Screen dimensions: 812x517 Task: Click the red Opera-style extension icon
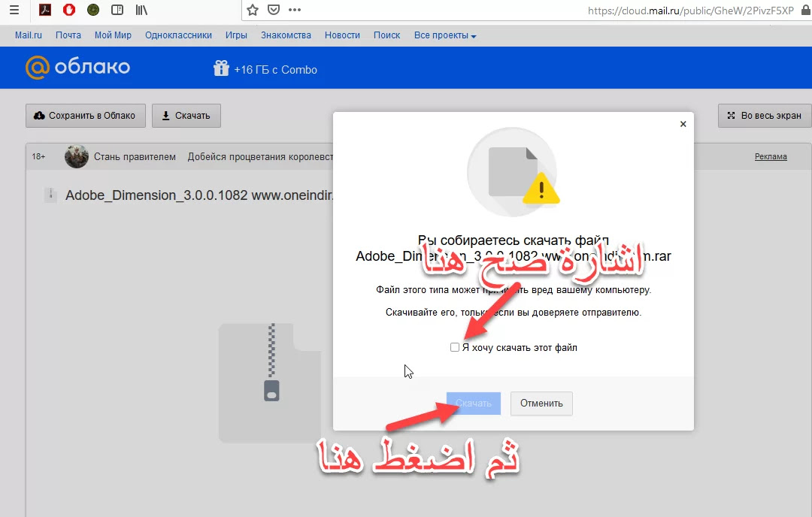69,10
